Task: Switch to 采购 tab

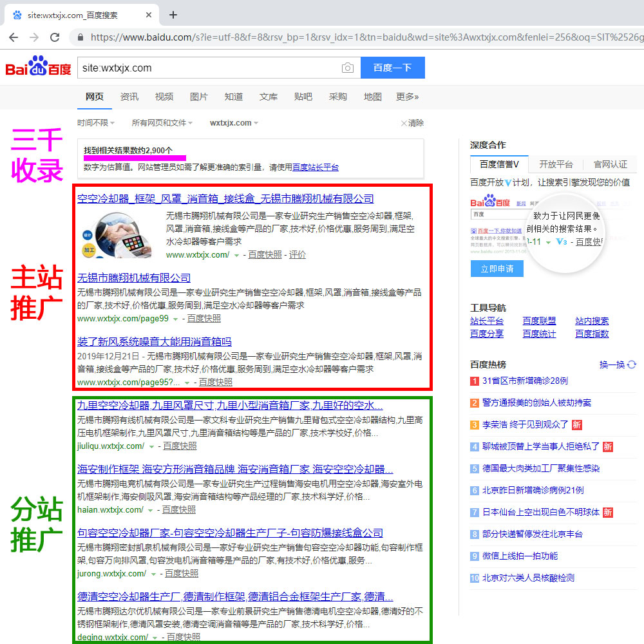Action: (338, 97)
